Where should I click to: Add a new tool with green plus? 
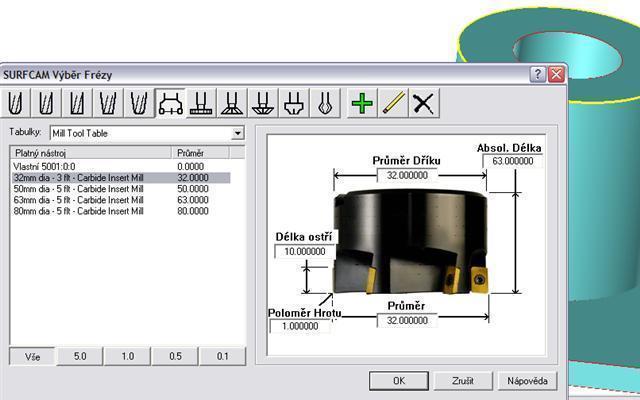click(362, 103)
